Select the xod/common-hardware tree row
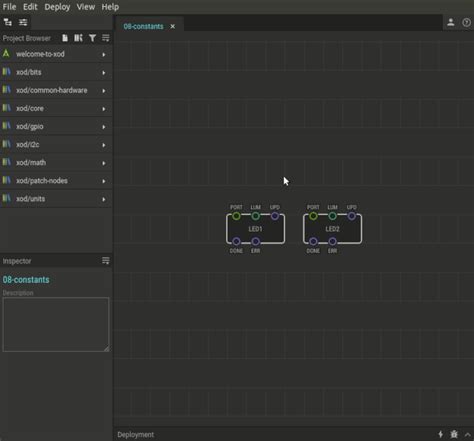474x441 pixels. (x=56, y=90)
